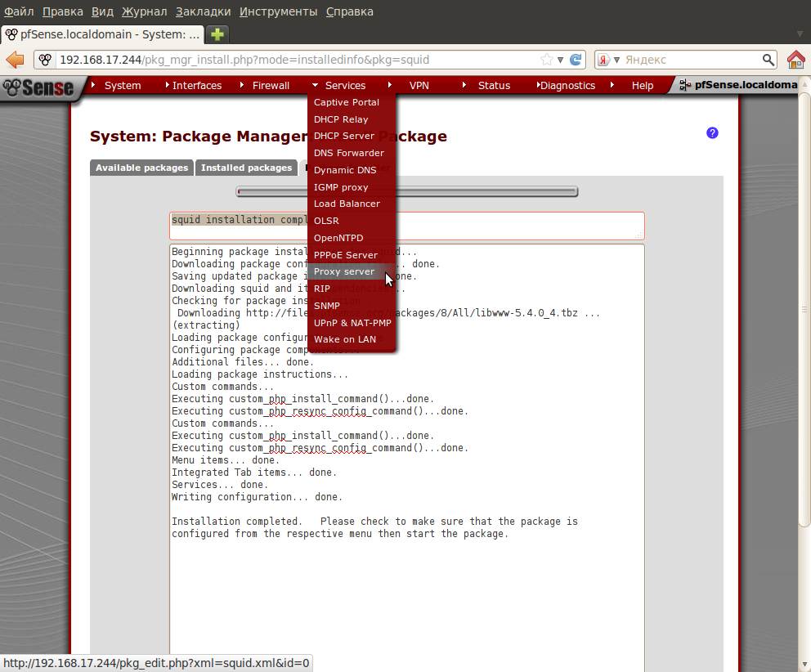811x672 pixels.
Task: Select the pfSense.localdomain browser tab
Action: [102, 34]
